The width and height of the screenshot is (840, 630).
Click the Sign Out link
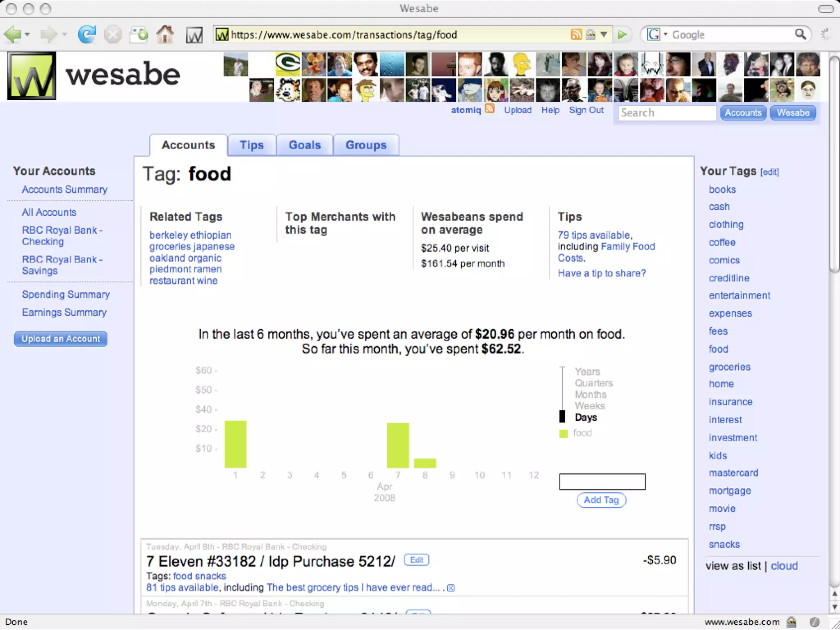pos(586,110)
